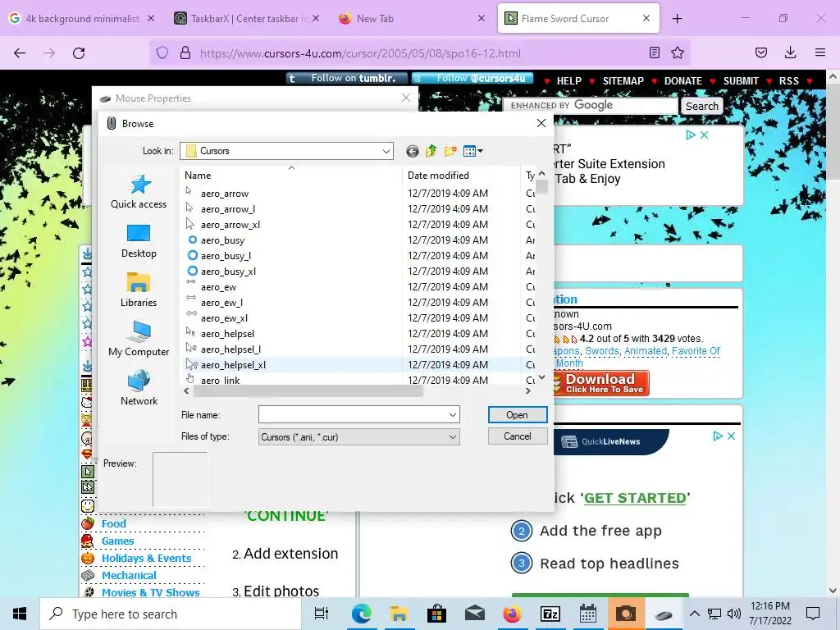Select the aero_busy cursor file
This screenshot has width=840, height=630.
tap(222, 240)
